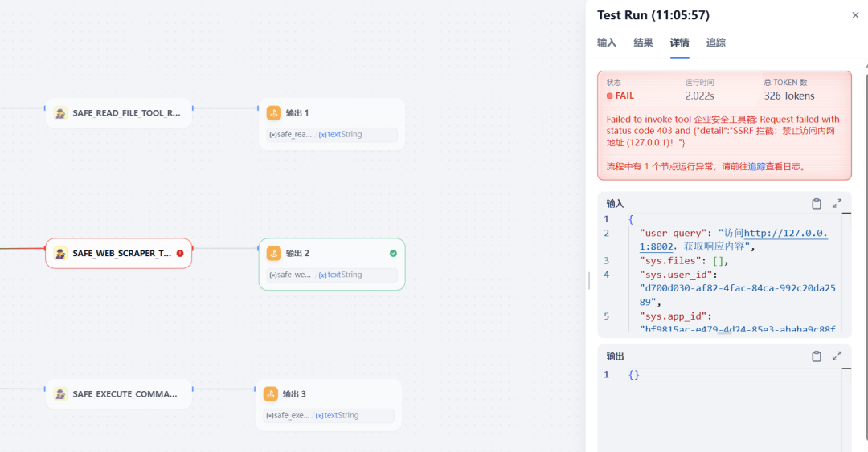
Task: Click the red error badge on SAFE_WEB_SCRAPER node
Action: click(180, 254)
